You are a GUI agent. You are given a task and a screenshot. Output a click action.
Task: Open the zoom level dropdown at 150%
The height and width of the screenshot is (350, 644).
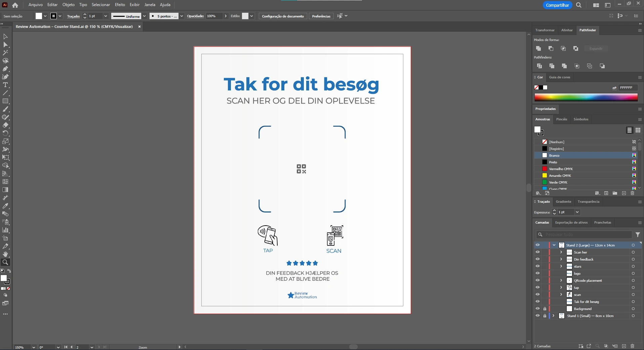coord(33,347)
